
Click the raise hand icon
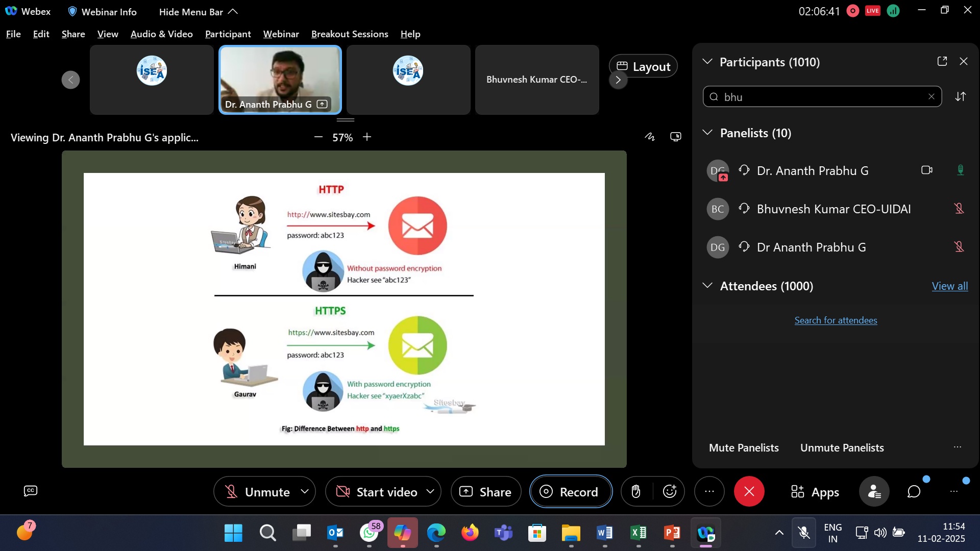(x=635, y=491)
